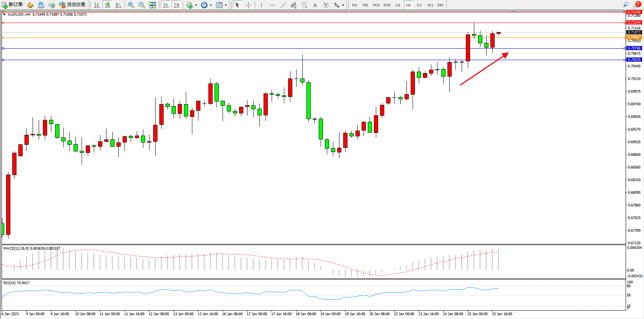
Task: Click the red arrow drawn on chart
Action: [484, 69]
